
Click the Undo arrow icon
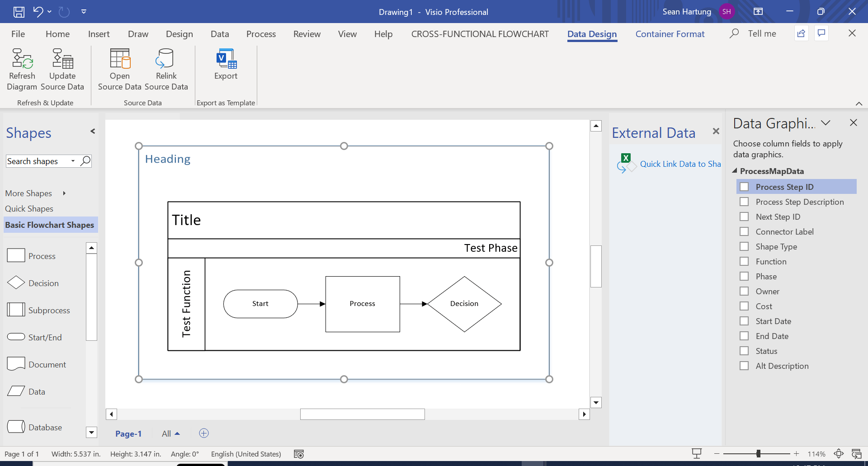point(38,11)
